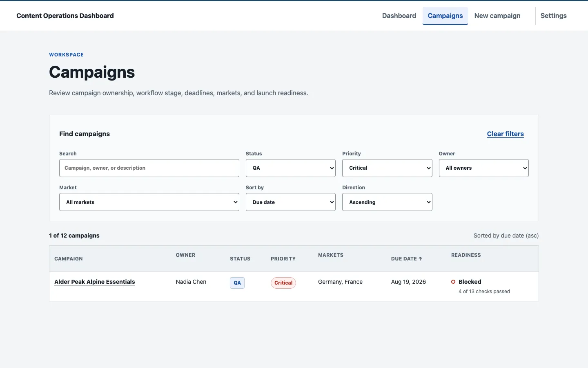This screenshot has width=588, height=368.
Task: Click the Content Operations Dashboard title
Action: pos(65,16)
